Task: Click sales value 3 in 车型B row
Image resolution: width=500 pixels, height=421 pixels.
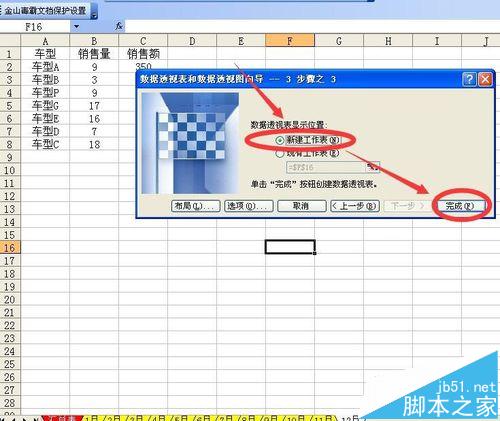Action: pos(94,80)
